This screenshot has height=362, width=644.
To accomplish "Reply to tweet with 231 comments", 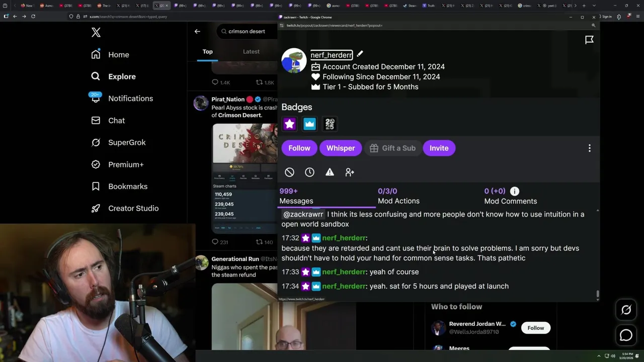I will click(x=220, y=242).
